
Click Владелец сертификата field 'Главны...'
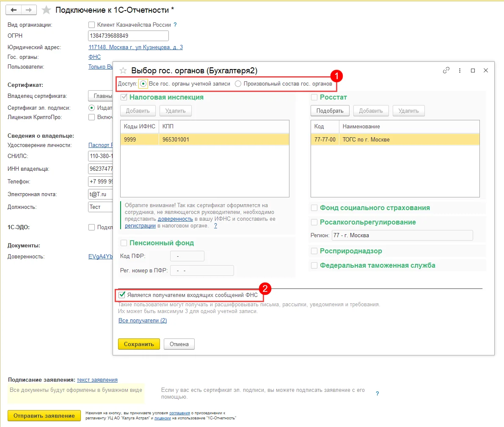coord(100,96)
